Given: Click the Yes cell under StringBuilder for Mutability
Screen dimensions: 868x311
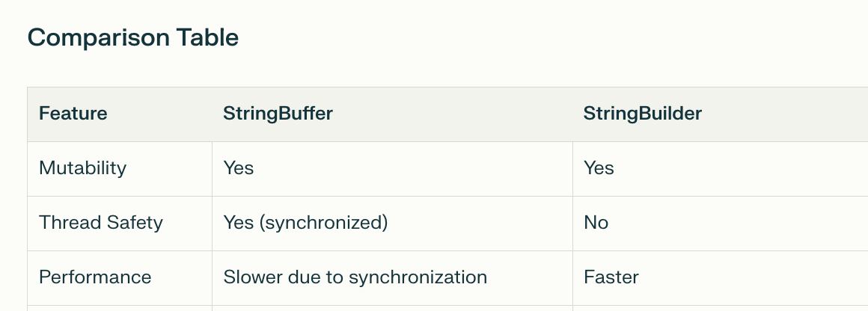Looking at the screenshot, I should pos(599,168).
